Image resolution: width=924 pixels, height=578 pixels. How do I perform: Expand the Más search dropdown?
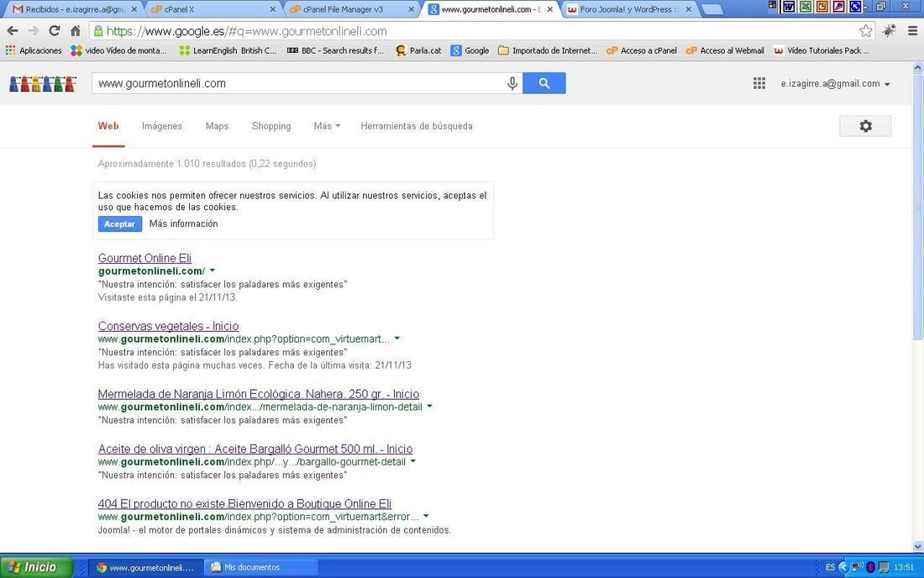click(327, 126)
